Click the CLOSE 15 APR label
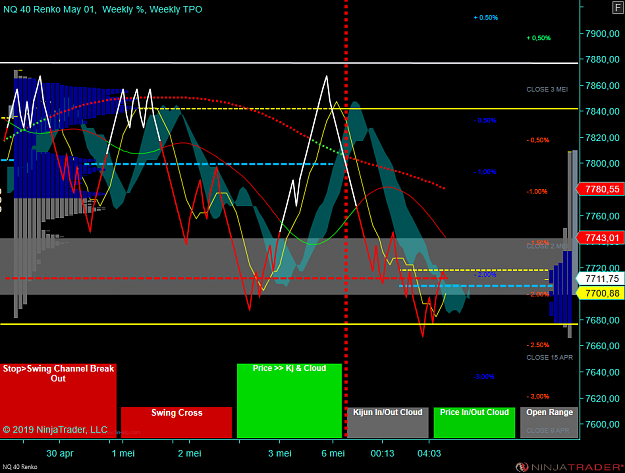 550,358
